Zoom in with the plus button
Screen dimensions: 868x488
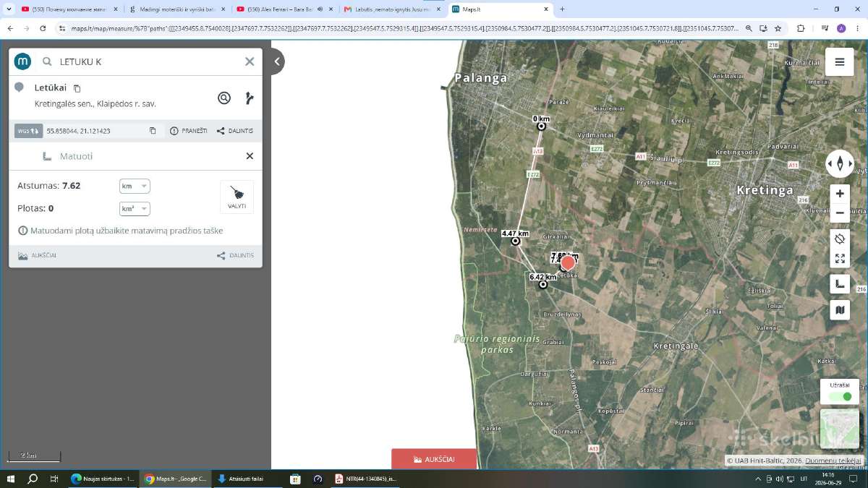pos(840,193)
